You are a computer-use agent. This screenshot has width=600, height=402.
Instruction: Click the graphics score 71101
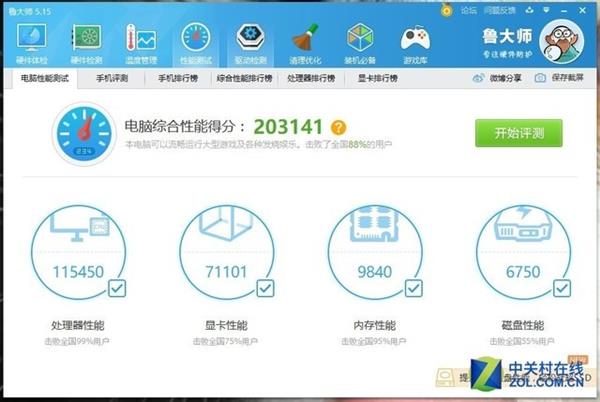(227, 272)
